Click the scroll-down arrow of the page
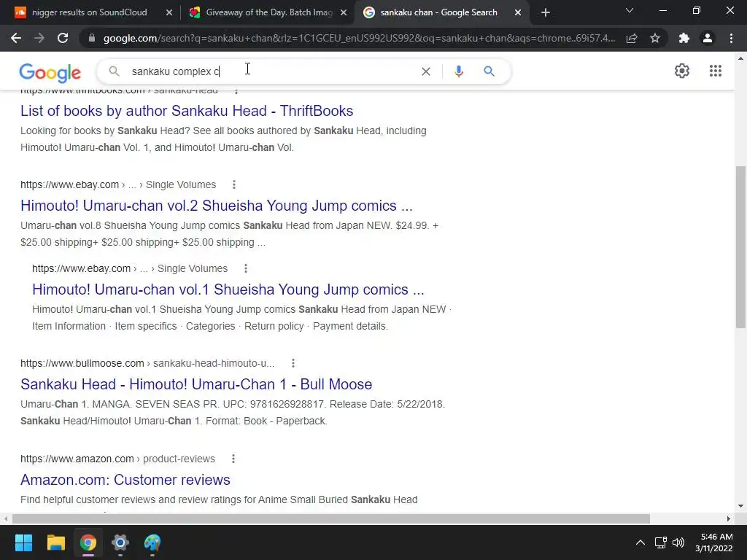This screenshot has height=560, width=747. pos(740,506)
